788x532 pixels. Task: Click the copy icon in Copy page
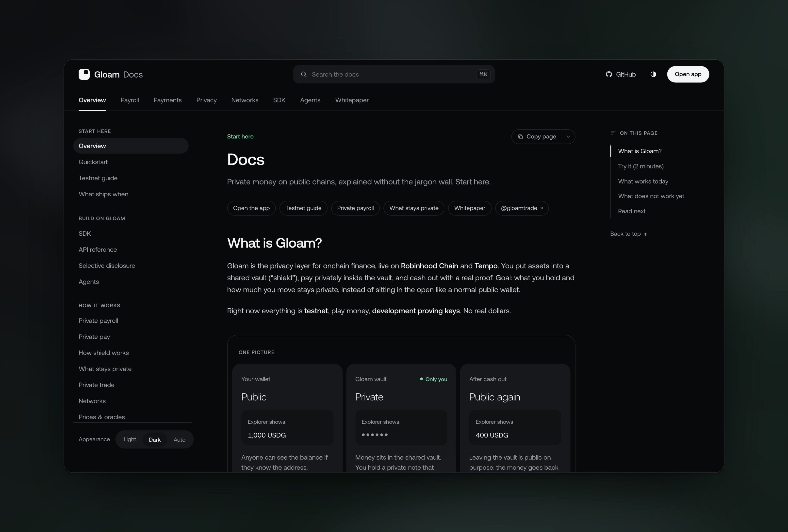click(520, 137)
